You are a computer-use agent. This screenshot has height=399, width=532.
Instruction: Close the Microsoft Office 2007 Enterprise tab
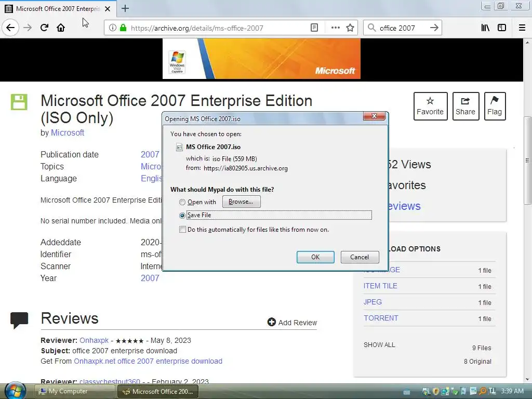pyautogui.click(x=108, y=9)
